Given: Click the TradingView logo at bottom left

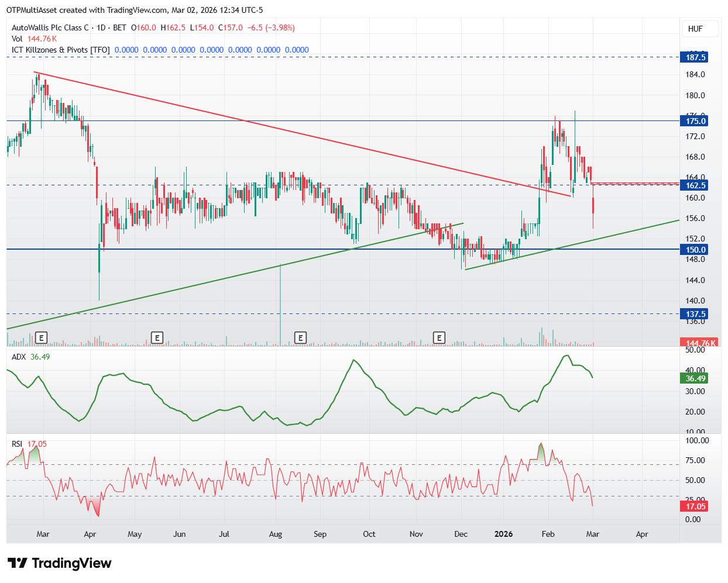Looking at the screenshot, I should point(59,563).
